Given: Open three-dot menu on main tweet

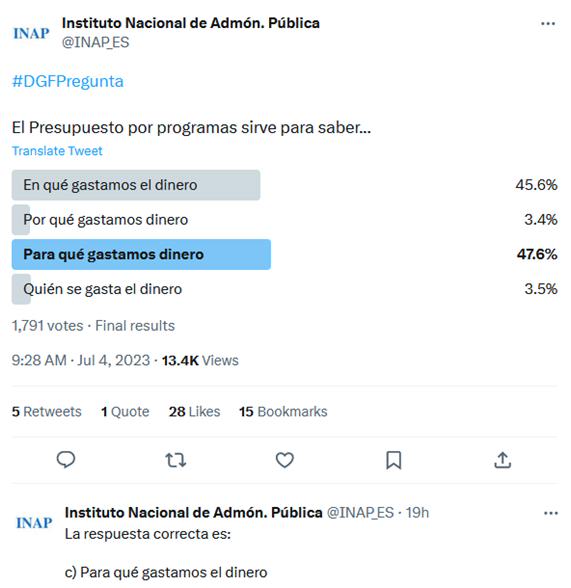Looking at the screenshot, I should pyautogui.click(x=548, y=24).
